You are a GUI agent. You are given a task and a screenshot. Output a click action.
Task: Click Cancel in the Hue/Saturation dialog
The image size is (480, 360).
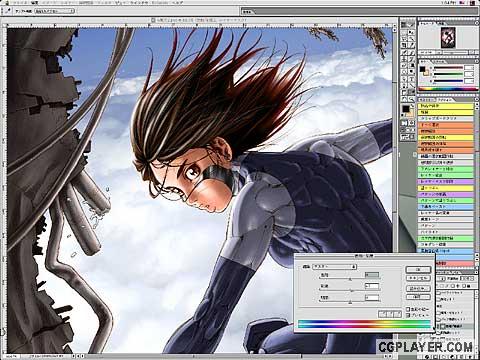pos(418,278)
